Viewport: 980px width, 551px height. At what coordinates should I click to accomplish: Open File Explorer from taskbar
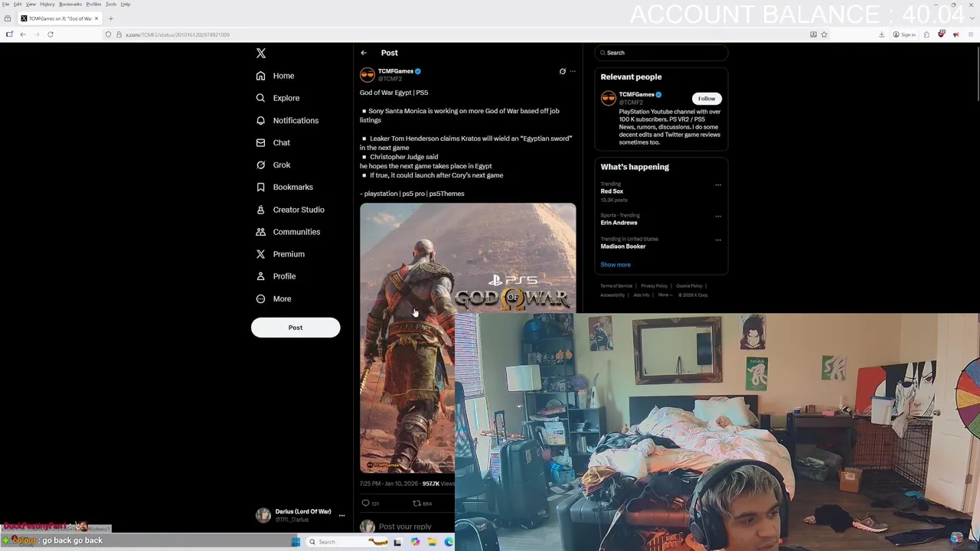point(433,542)
